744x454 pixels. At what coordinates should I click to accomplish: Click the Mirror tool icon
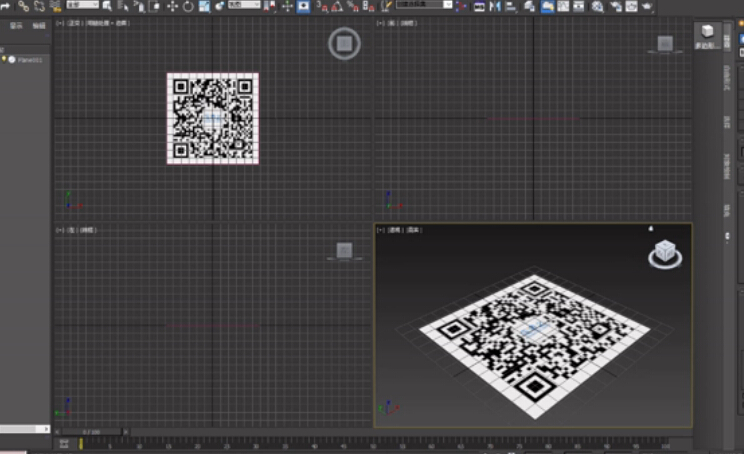coord(495,6)
